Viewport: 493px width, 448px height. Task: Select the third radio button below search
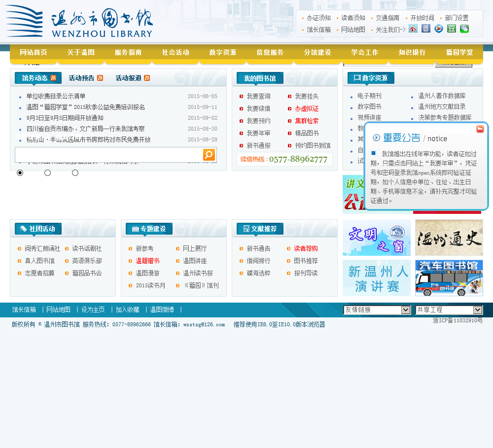[x=75, y=172]
